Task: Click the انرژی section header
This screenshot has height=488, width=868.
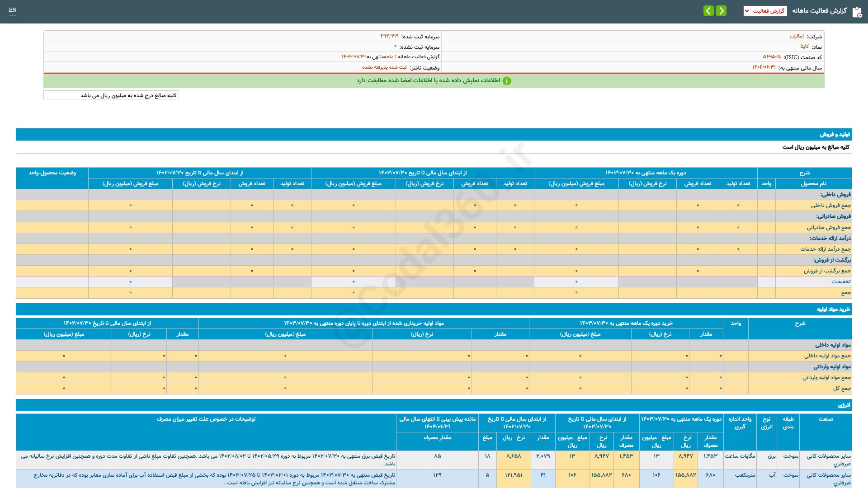Action: [844, 405]
